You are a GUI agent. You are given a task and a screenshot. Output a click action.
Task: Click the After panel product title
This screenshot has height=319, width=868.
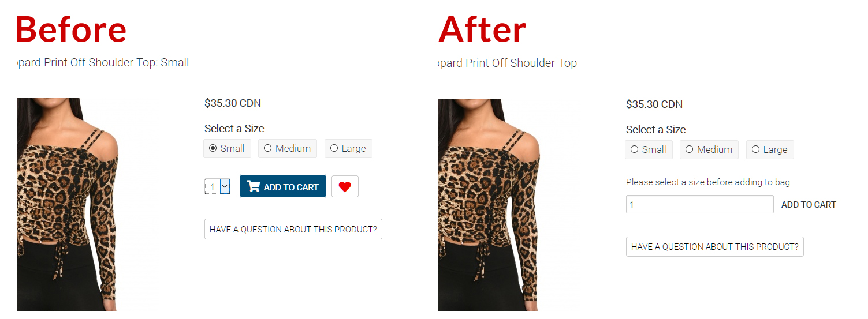[508, 63]
